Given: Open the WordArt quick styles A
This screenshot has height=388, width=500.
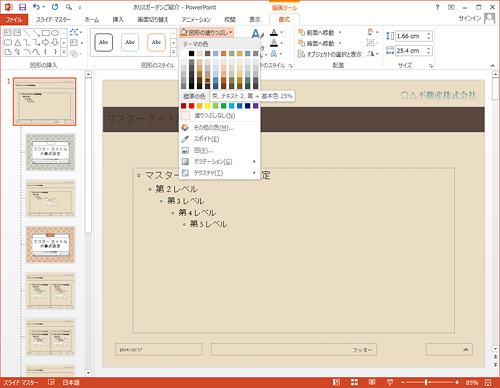Looking at the screenshot, I should (x=256, y=34).
